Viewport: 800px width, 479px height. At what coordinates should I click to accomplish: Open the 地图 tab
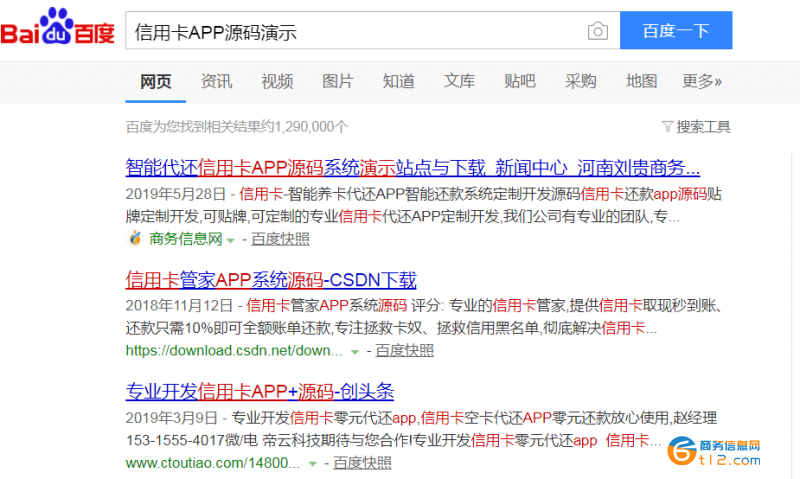[x=641, y=81]
